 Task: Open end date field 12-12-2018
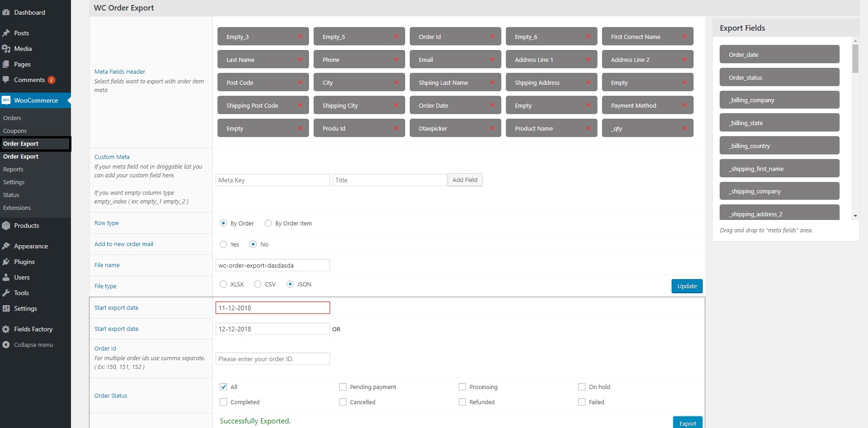273,329
